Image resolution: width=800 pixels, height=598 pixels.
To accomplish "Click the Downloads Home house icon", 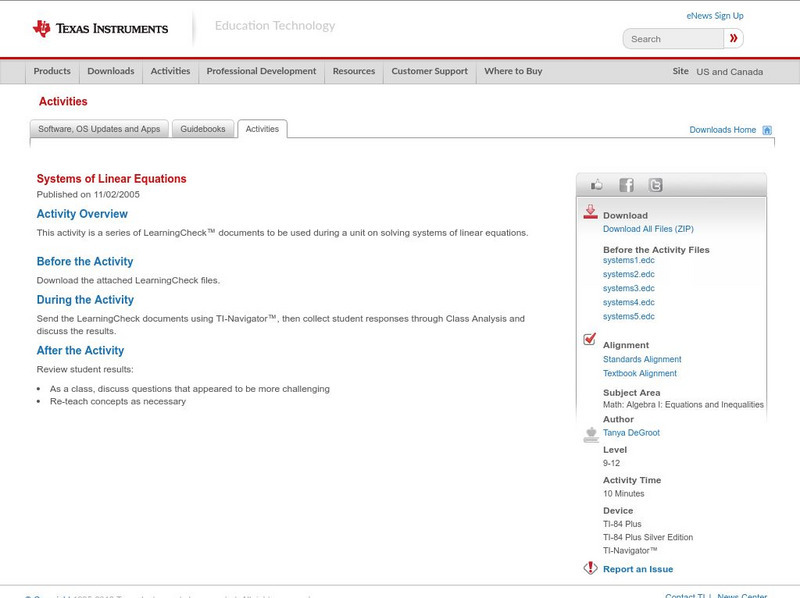I will click(767, 130).
